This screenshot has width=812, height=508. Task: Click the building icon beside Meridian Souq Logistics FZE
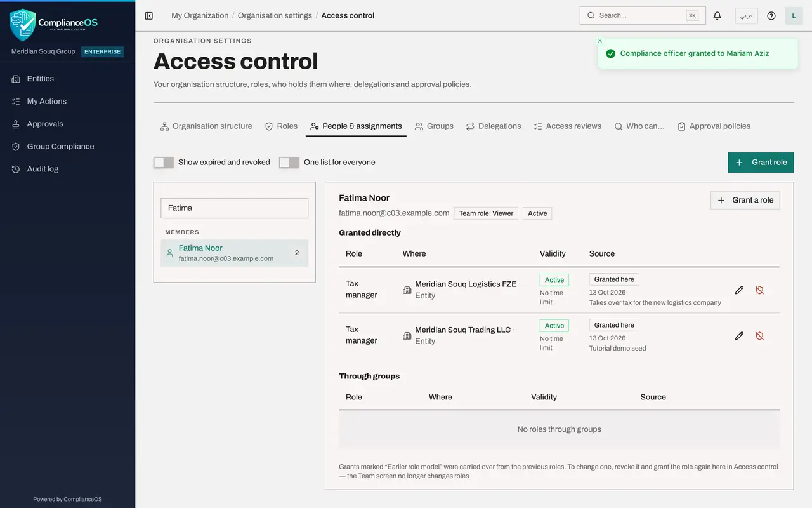click(407, 290)
